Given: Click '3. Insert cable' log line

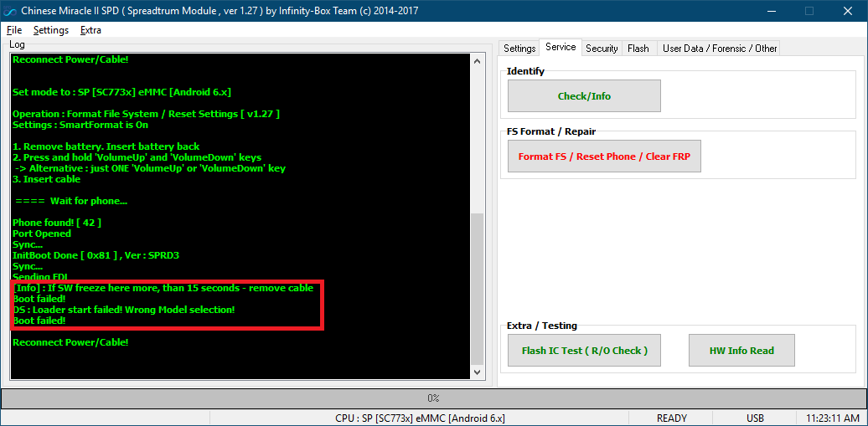Looking at the screenshot, I should pos(46,179).
